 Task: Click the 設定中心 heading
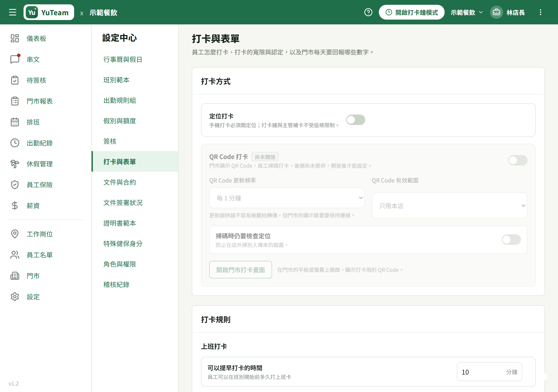(x=120, y=38)
